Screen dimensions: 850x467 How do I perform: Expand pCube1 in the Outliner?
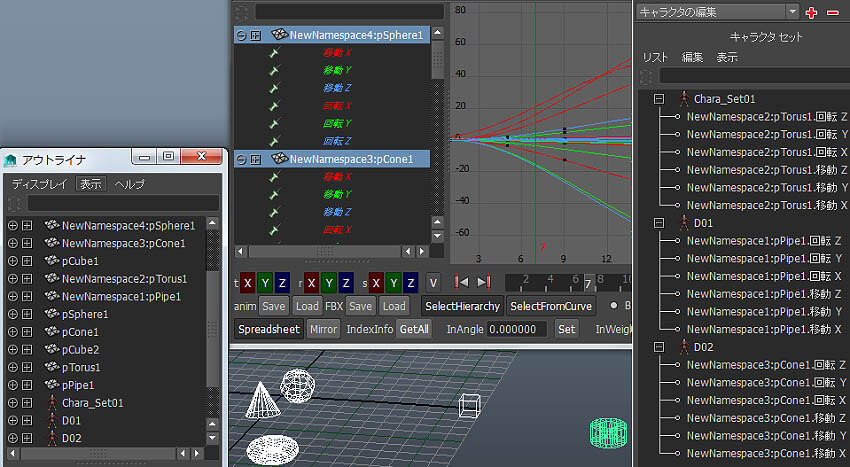click(x=13, y=261)
